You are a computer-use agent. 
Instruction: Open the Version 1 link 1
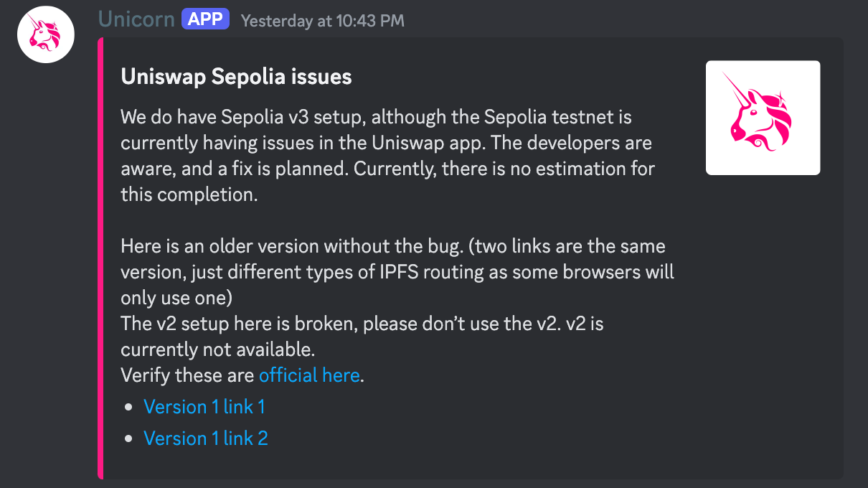tap(204, 407)
